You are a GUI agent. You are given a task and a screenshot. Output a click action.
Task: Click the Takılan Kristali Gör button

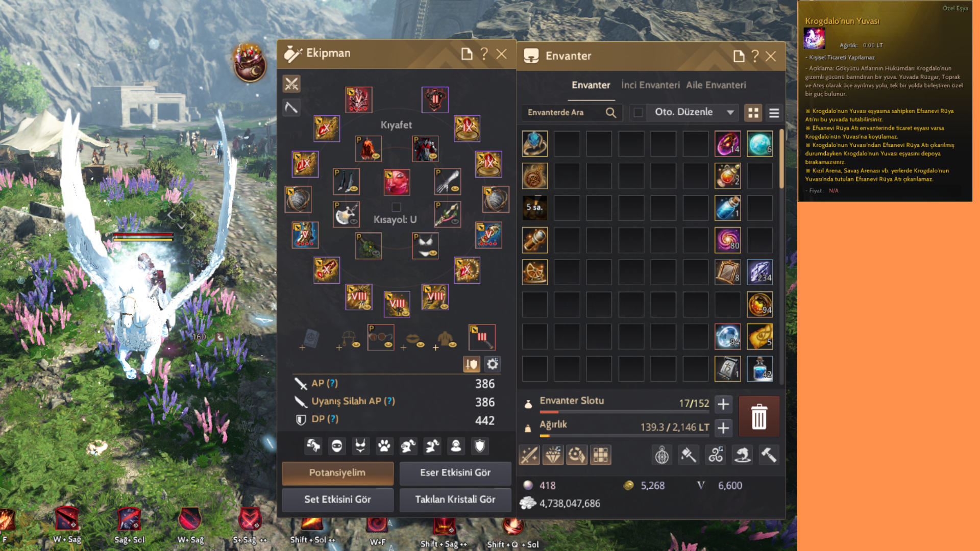click(455, 500)
